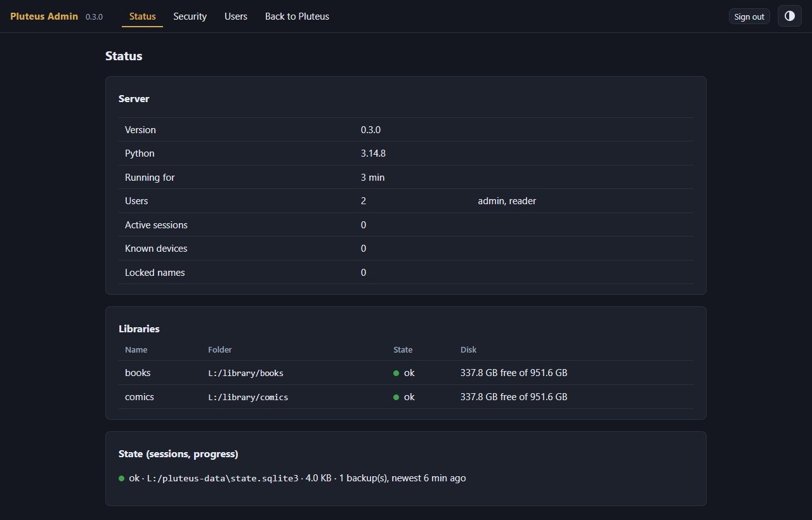Image resolution: width=812 pixels, height=520 pixels.
Task: Click the green status dot for books
Action: pos(396,374)
